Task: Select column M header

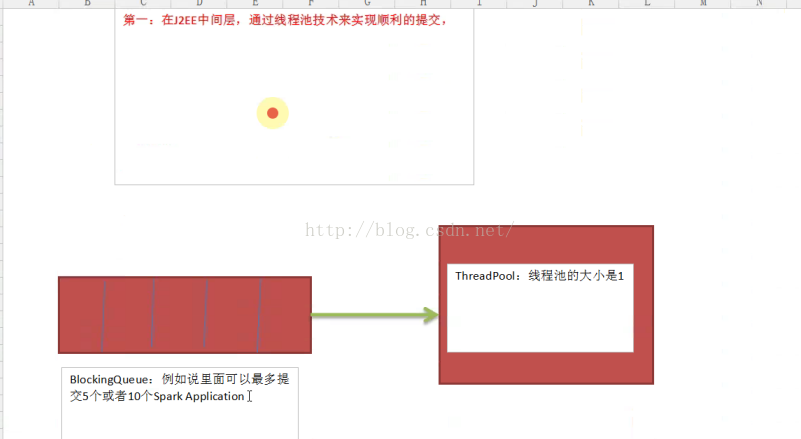Action: pos(703,4)
